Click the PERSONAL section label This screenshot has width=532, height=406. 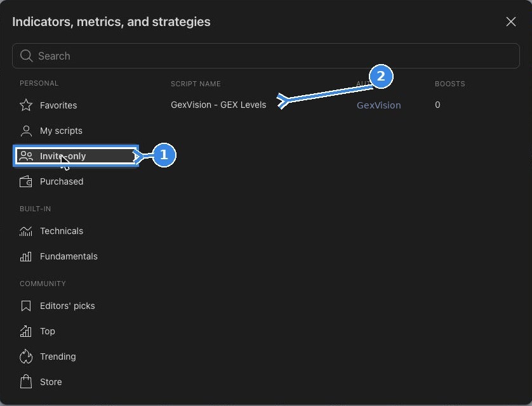(39, 83)
